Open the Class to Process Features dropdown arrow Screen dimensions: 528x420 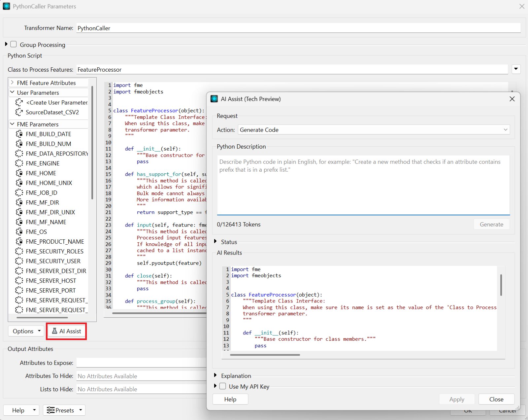516,69
